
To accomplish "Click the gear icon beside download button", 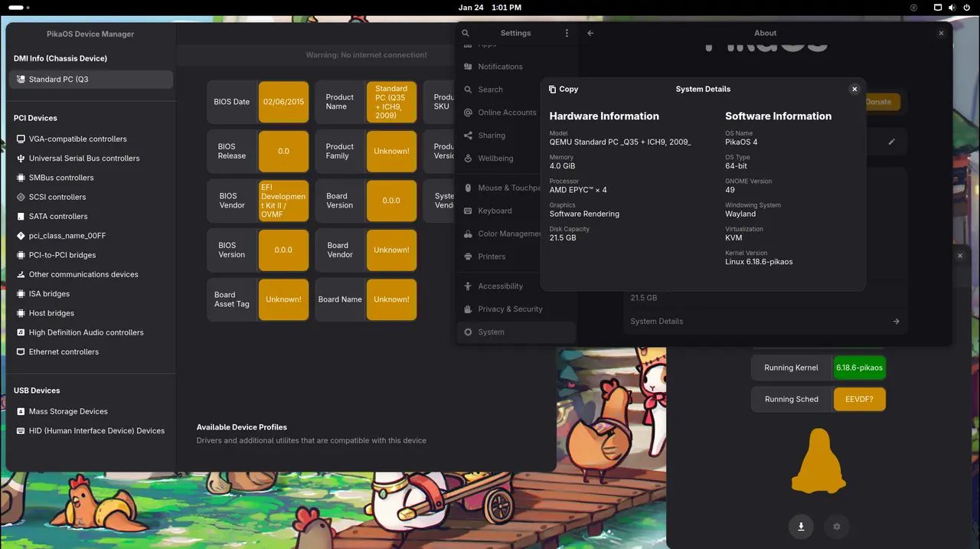I will (837, 526).
